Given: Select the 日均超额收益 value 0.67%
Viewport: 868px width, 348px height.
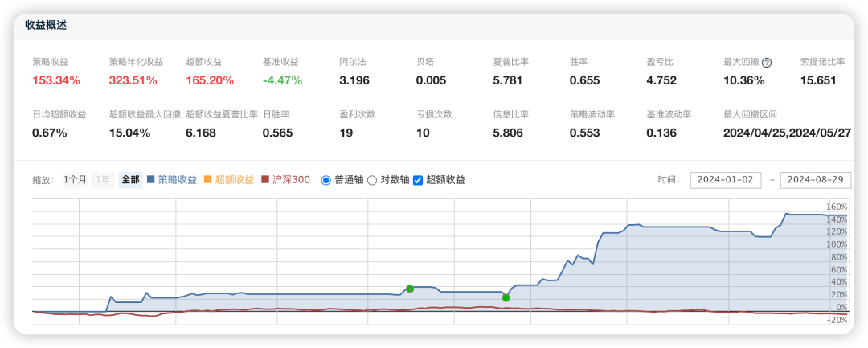Looking at the screenshot, I should pyautogui.click(x=50, y=133).
